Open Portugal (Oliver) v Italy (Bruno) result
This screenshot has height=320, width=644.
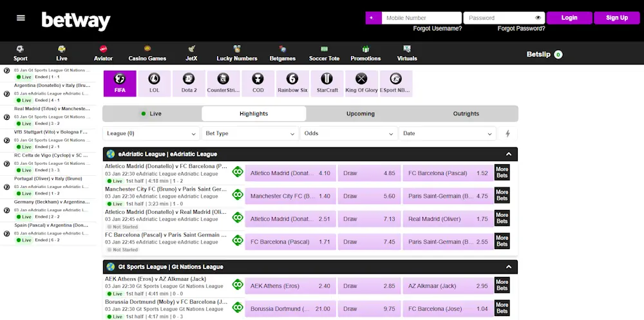(48, 186)
